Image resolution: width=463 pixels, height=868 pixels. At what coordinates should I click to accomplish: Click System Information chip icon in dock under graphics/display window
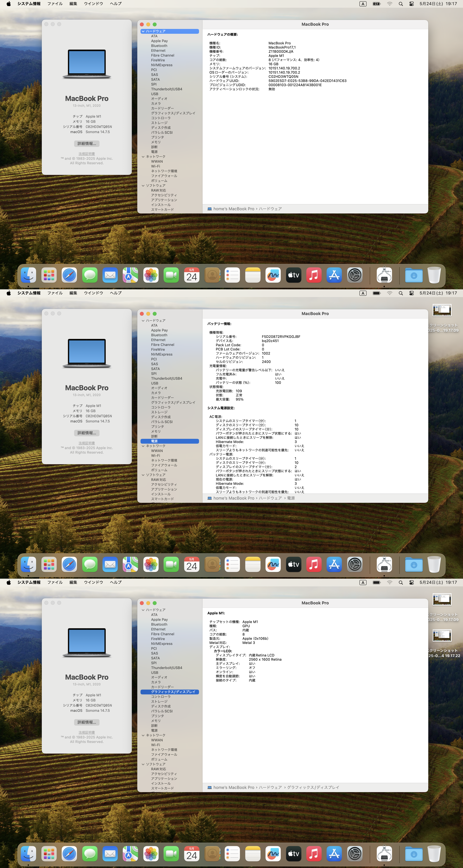384,854
